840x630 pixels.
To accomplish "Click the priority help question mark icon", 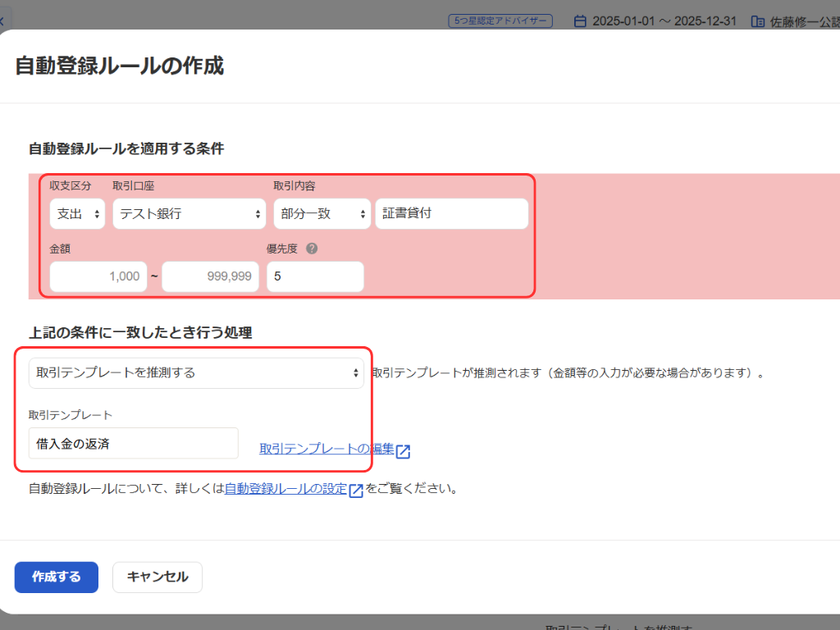I will (x=312, y=249).
